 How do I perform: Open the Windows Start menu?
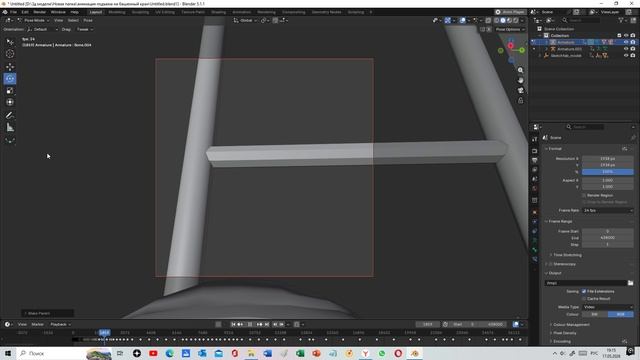click(x=8, y=353)
